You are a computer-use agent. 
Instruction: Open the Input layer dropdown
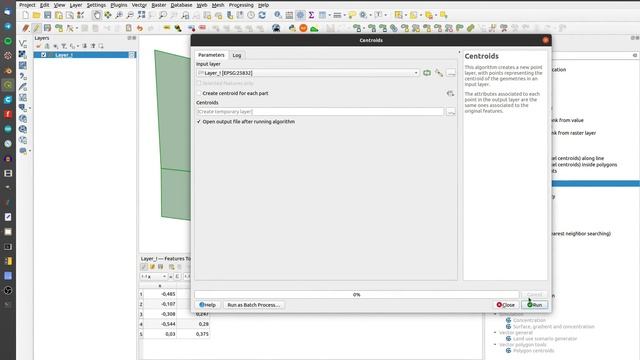308,73
